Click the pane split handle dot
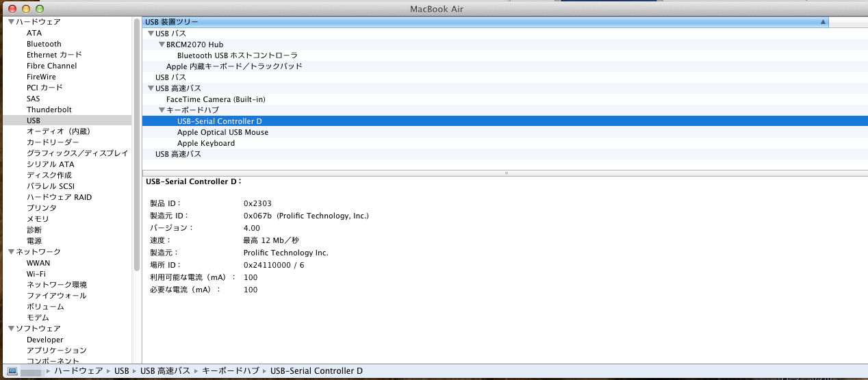The height and width of the screenshot is (380, 868). pos(506,173)
